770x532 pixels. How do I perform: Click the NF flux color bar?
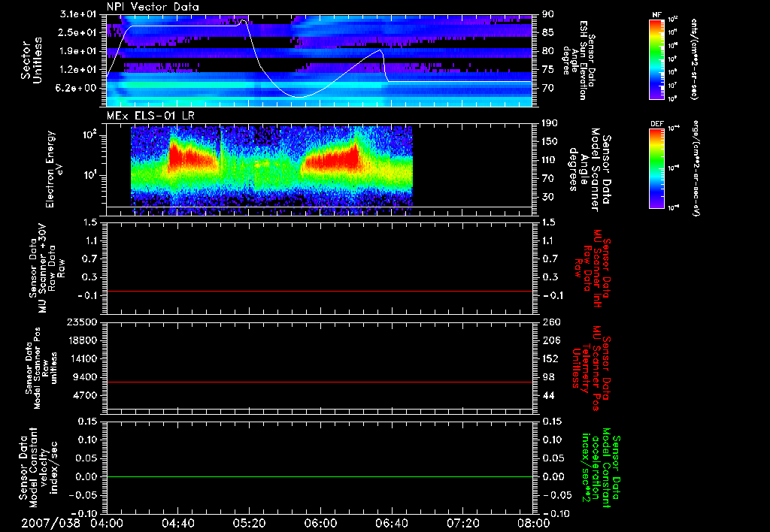click(656, 59)
